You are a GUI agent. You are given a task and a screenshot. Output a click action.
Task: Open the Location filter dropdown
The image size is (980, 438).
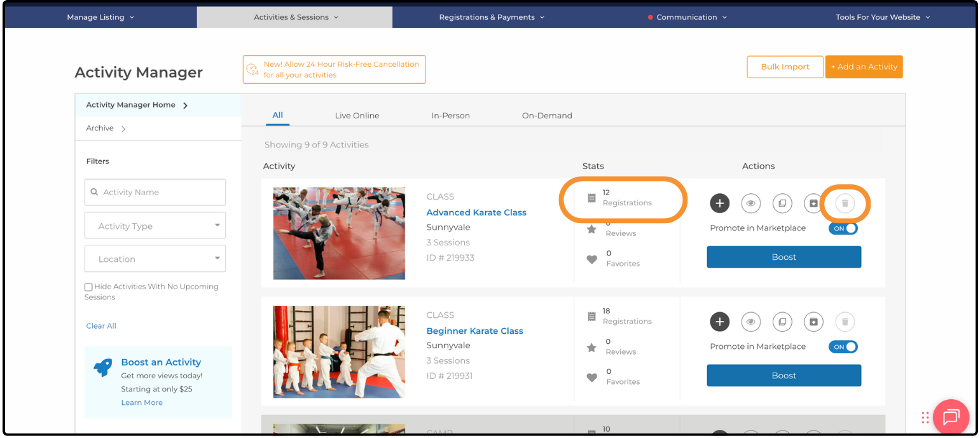click(x=155, y=259)
